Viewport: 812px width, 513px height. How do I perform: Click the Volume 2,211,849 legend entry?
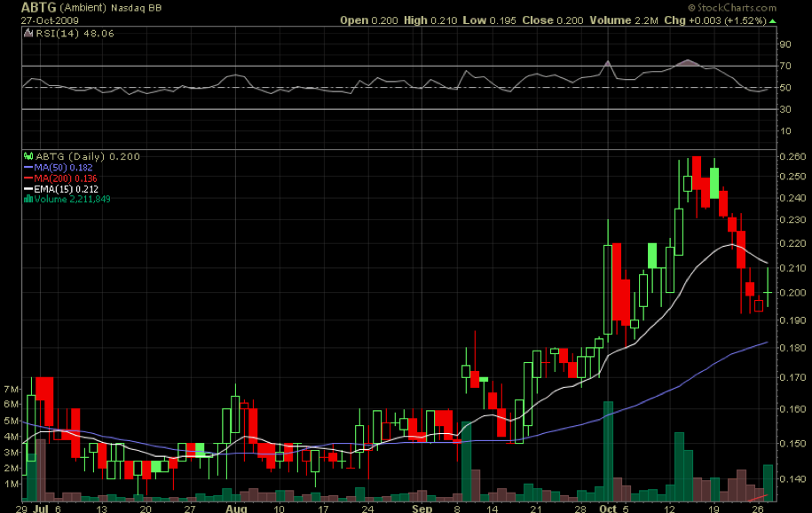coord(72,199)
